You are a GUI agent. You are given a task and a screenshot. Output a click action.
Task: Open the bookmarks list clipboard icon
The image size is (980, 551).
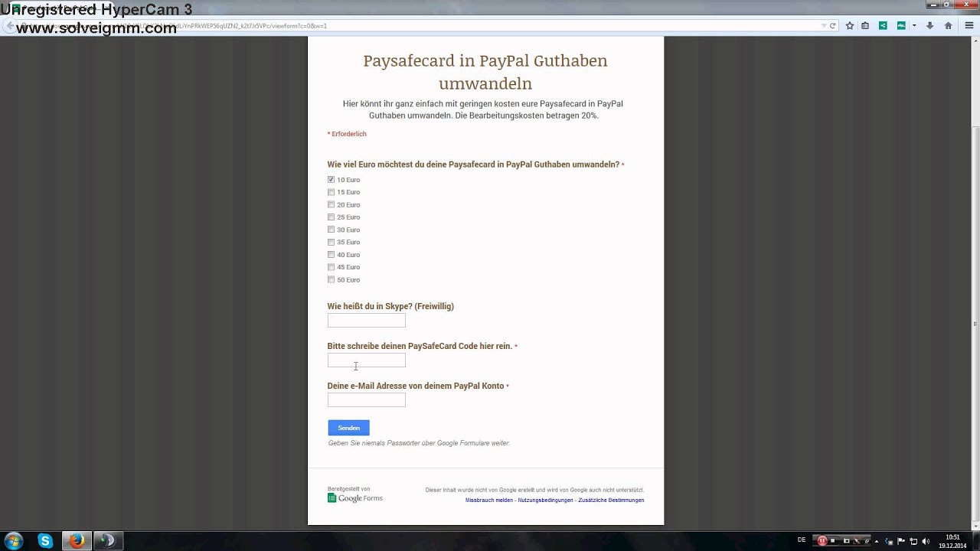coord(865,25)
